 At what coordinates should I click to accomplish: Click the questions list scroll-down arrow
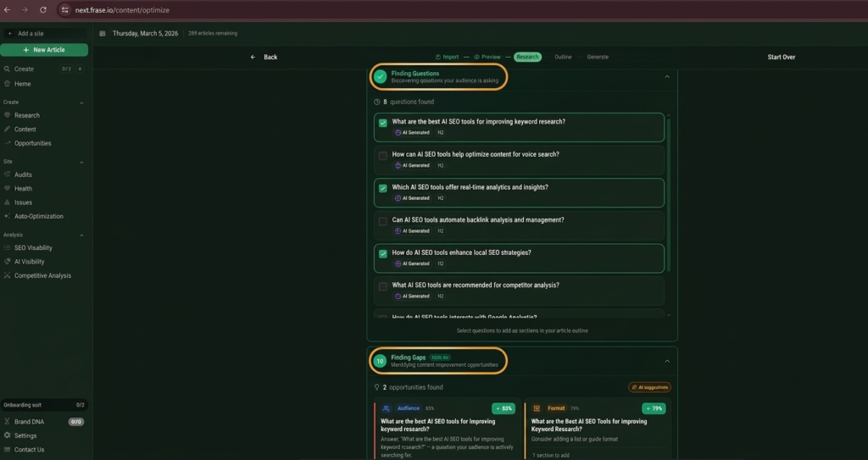point(669,315)
